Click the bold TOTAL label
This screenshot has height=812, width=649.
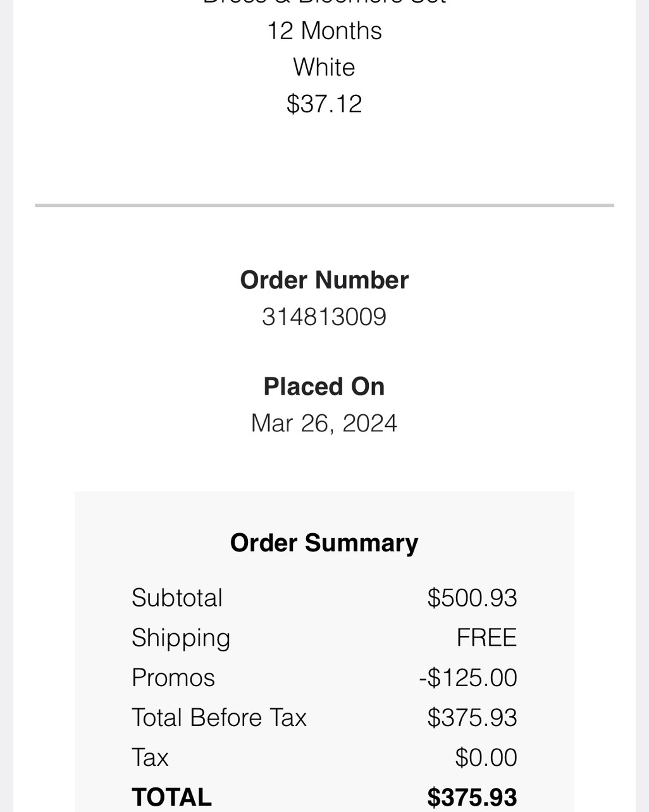coord(171,797)
